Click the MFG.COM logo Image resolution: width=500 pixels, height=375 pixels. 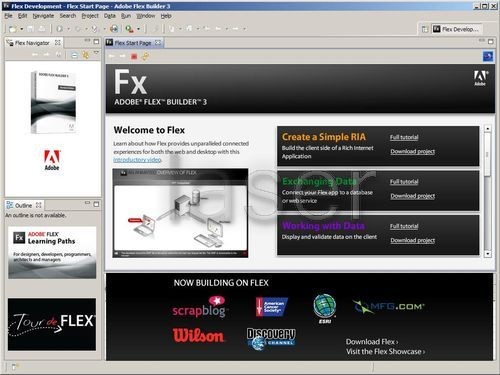pyautogui.click(x=389, y=307)
